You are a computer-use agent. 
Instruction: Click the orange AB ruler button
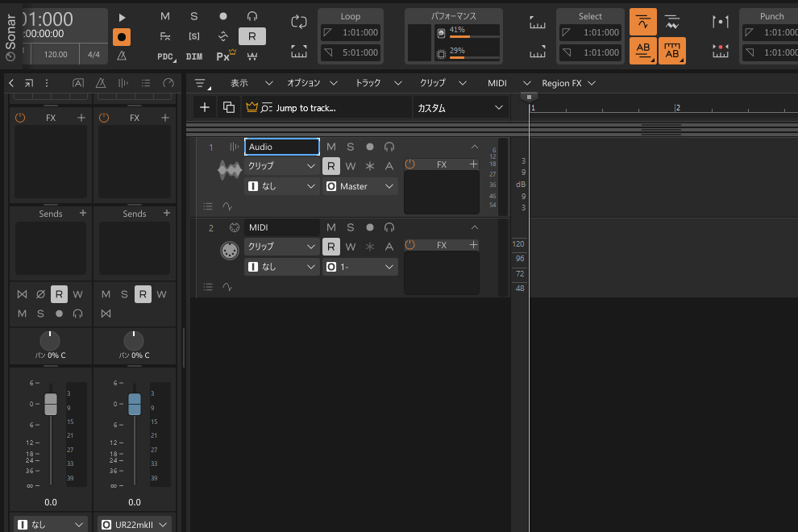click(x=671, y=51)
